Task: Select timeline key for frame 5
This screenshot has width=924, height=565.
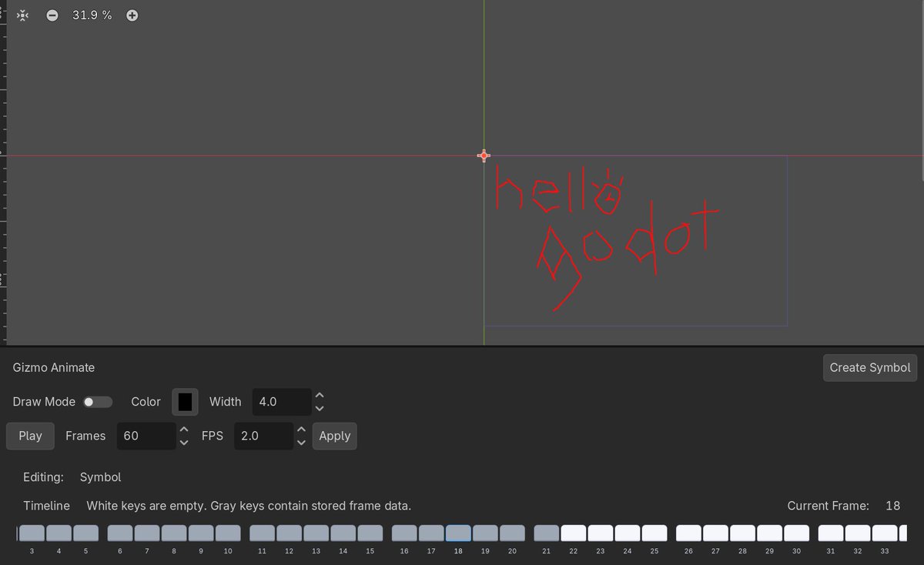Action: tap(85, 533)
